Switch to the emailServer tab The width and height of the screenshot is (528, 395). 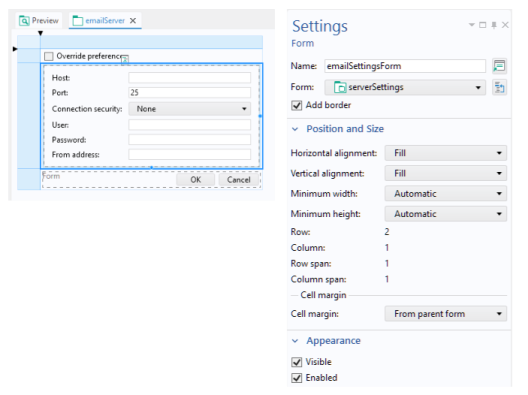(x=105, y=21)
